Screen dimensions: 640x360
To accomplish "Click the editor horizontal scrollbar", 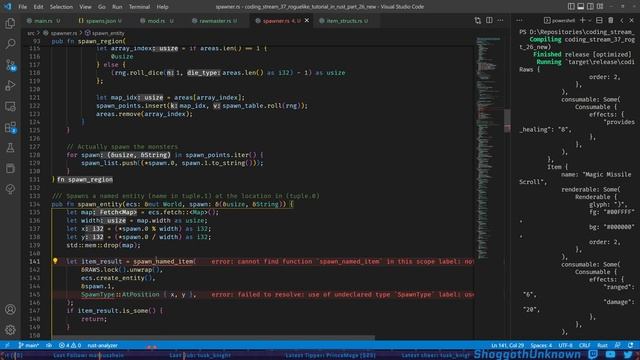I will [x=212, y=338].
